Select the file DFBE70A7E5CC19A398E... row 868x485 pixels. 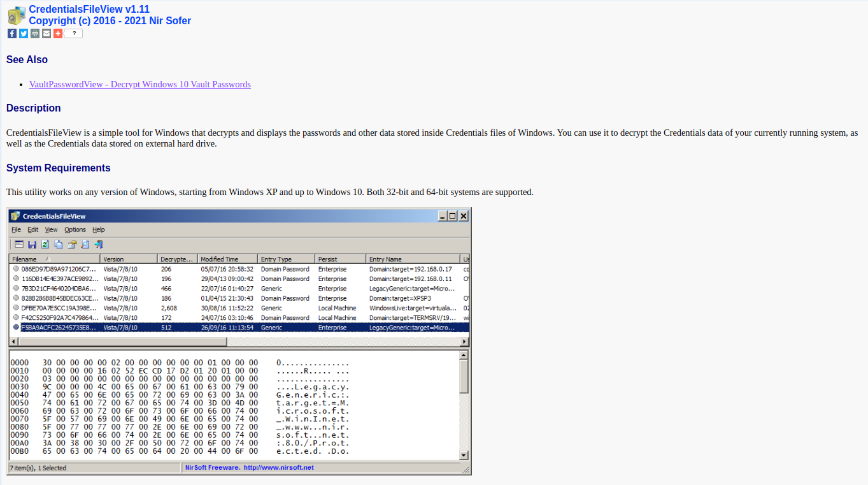[x=239, y=308]
